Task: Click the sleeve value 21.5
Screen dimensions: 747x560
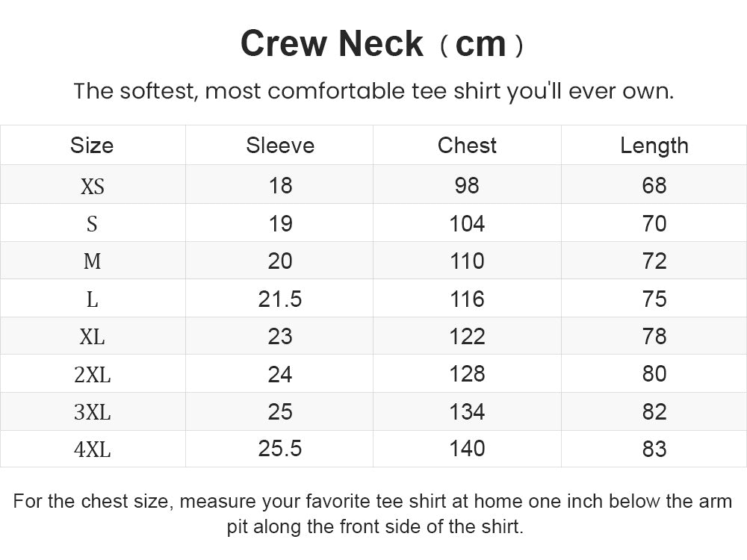Action: [280, 299]
